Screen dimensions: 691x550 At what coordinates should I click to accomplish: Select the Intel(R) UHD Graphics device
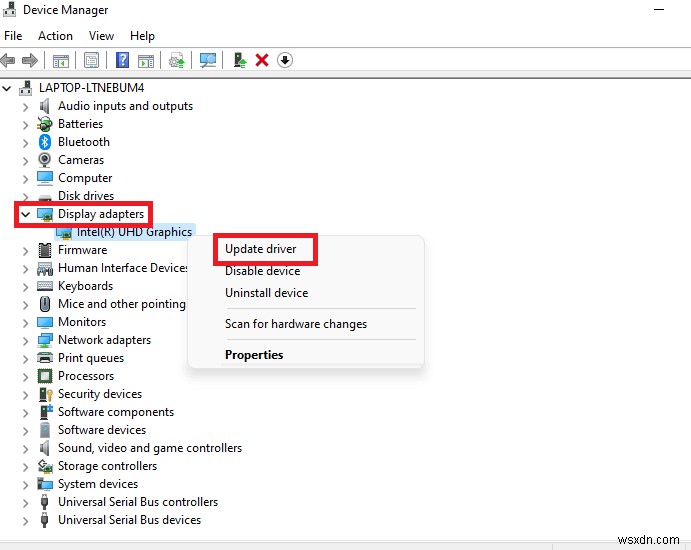134,232
